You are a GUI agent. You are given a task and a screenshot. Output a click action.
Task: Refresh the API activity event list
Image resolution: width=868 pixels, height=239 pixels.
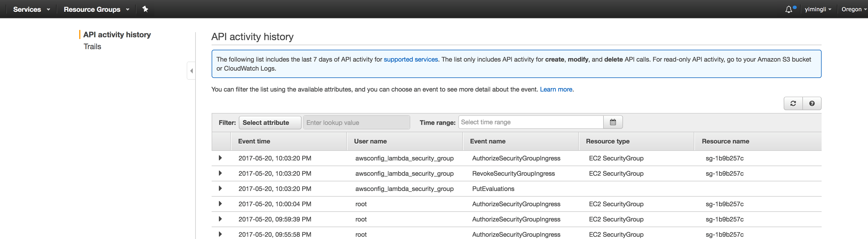click(793, 104)
